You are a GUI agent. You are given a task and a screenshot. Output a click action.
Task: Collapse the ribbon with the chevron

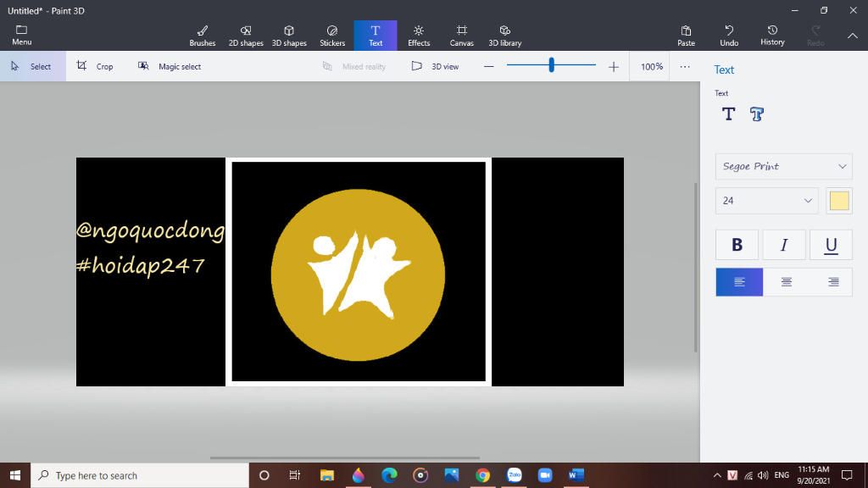(853, 36)
